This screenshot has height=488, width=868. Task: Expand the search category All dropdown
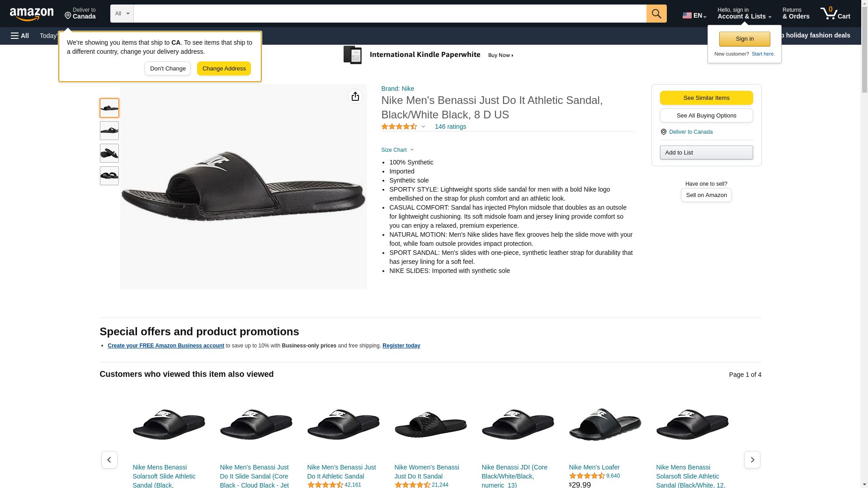pos(122,14)
